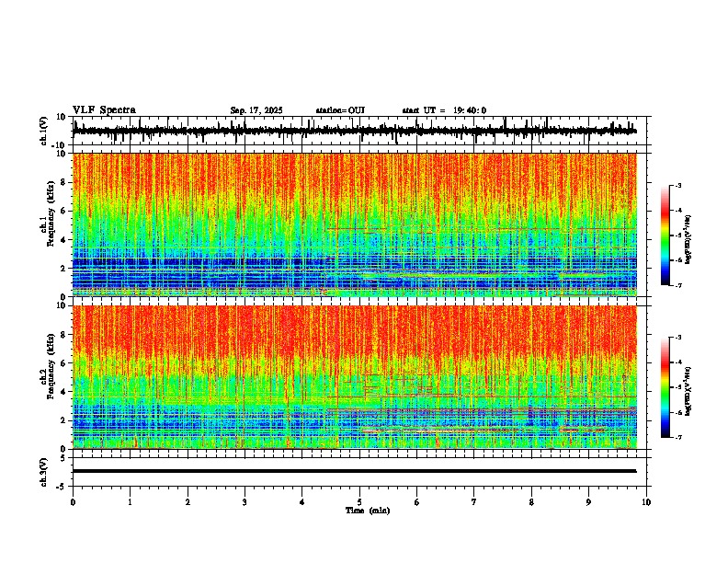Click the '-3' label on ch.2 colorbar

click(677, 338)
